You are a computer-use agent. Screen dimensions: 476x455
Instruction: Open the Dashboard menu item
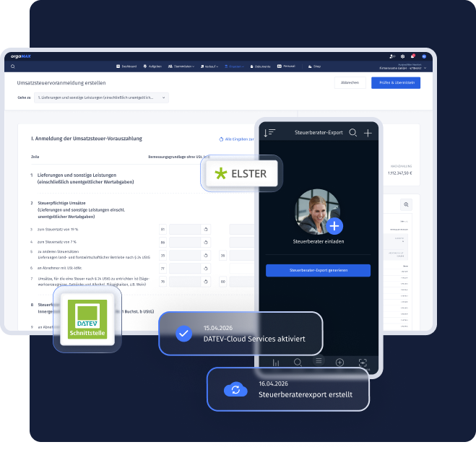click(x=126, y=66)
